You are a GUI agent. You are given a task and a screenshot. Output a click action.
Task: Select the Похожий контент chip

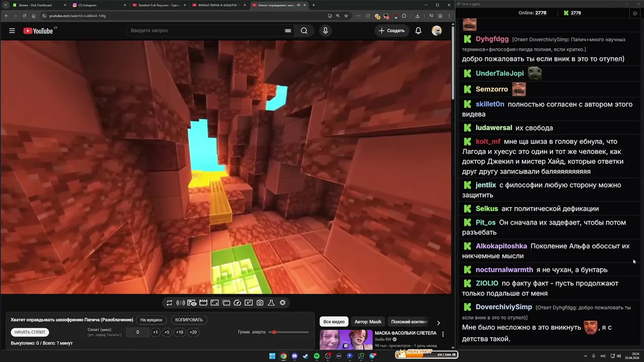tap(409, 322)
